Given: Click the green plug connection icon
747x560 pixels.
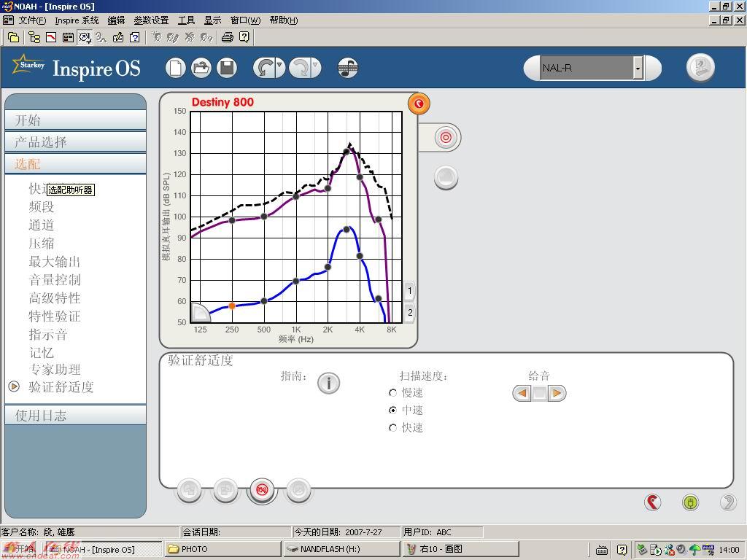Looking at the screenshot, I should 690,502.
